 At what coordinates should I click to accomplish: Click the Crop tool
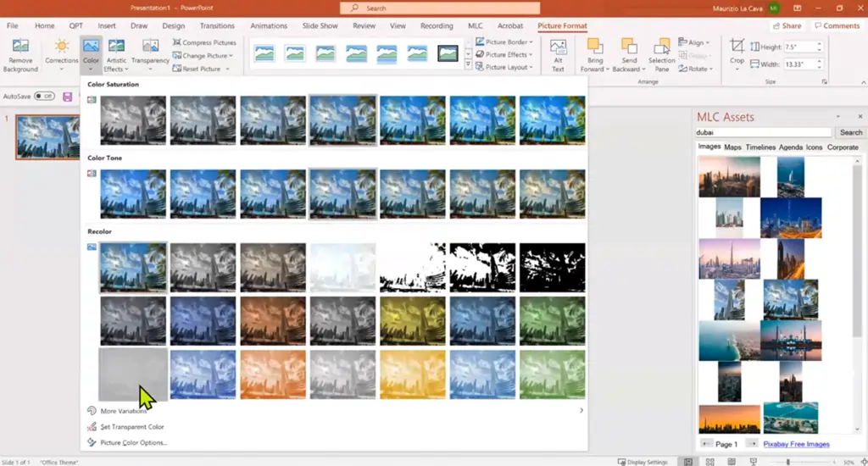(737, 54)
